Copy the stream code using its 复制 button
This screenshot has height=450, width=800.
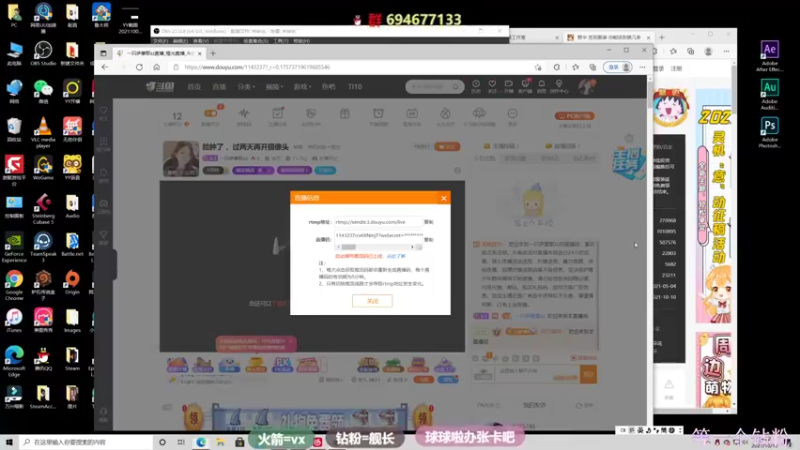point(429,239)
